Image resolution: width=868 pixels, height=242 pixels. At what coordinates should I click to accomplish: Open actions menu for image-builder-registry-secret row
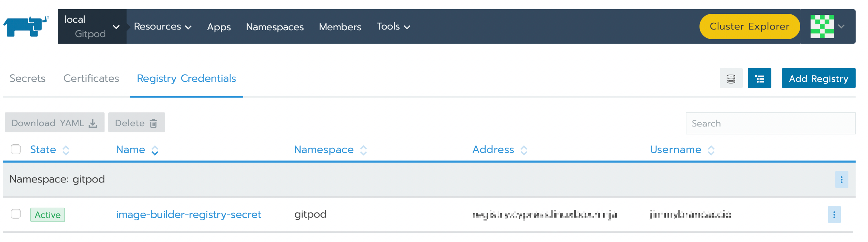(834, 214)
